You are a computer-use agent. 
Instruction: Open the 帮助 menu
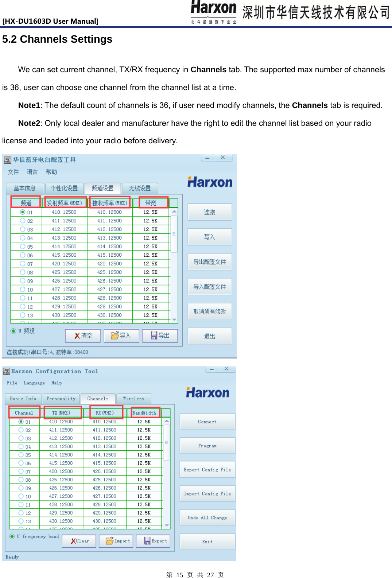[51, 172]
